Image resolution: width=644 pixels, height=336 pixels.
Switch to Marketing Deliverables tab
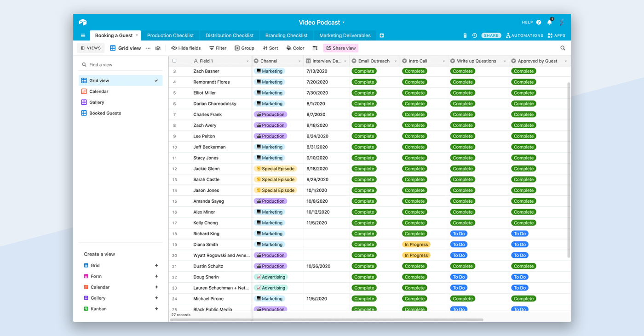click(x=345, y=35)
